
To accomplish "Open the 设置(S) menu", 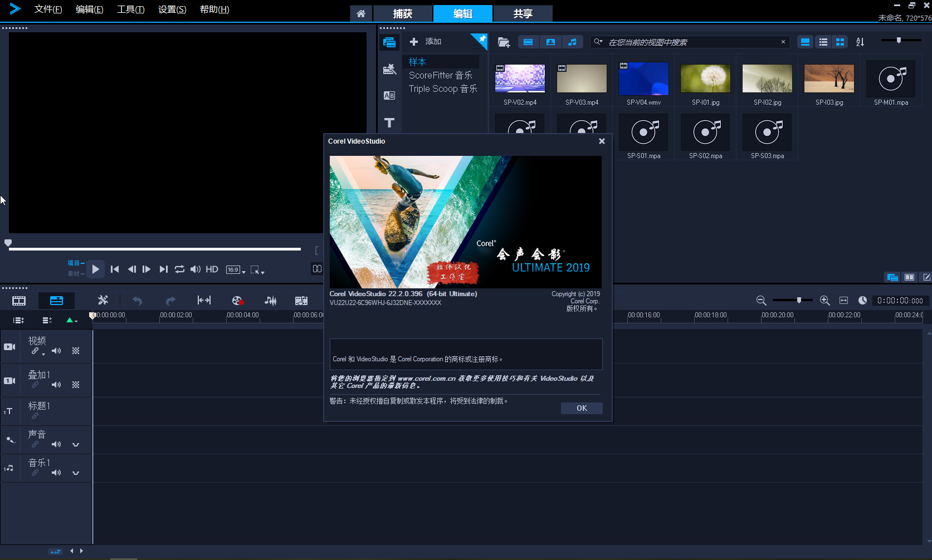I will [172, 9].
